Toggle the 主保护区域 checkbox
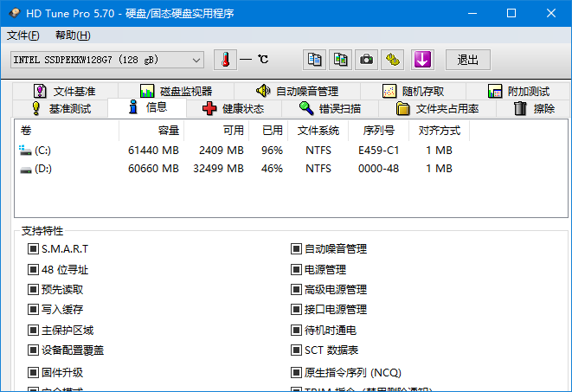 point(33,331)
